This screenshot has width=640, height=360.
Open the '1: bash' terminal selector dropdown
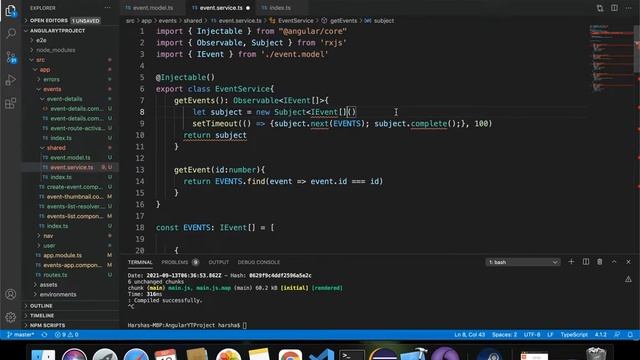point(523,262)
